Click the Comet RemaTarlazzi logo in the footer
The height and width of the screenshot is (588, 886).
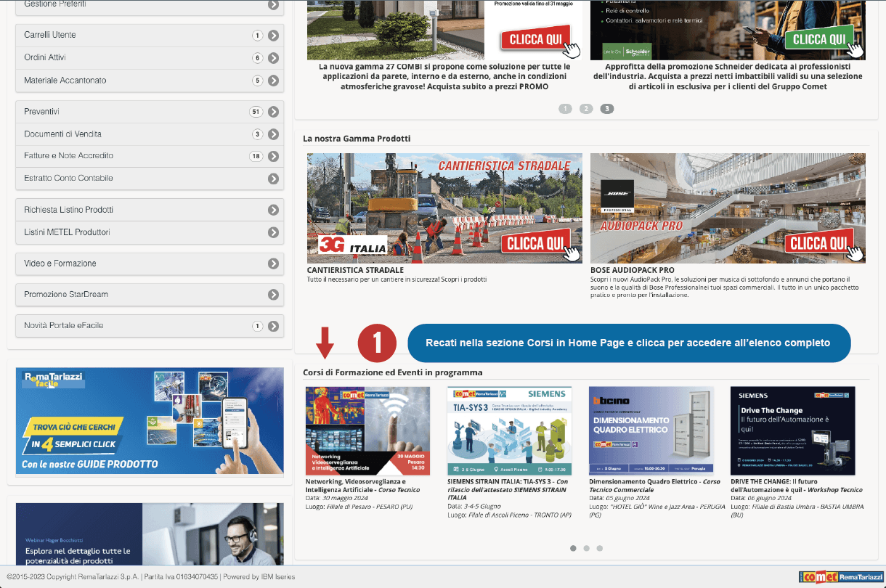click(840, 577)
